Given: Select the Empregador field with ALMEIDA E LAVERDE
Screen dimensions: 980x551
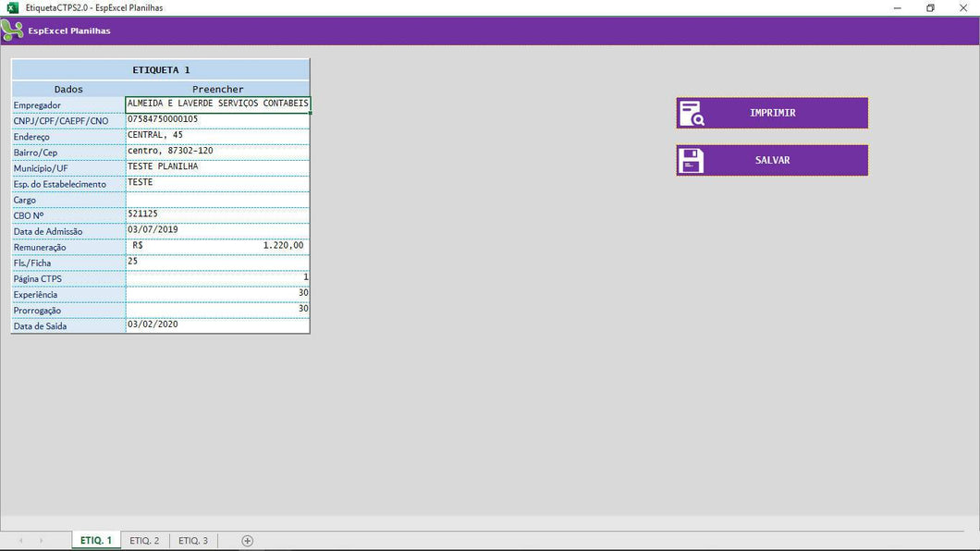Looking at the screenshot, I should [217, 104].
